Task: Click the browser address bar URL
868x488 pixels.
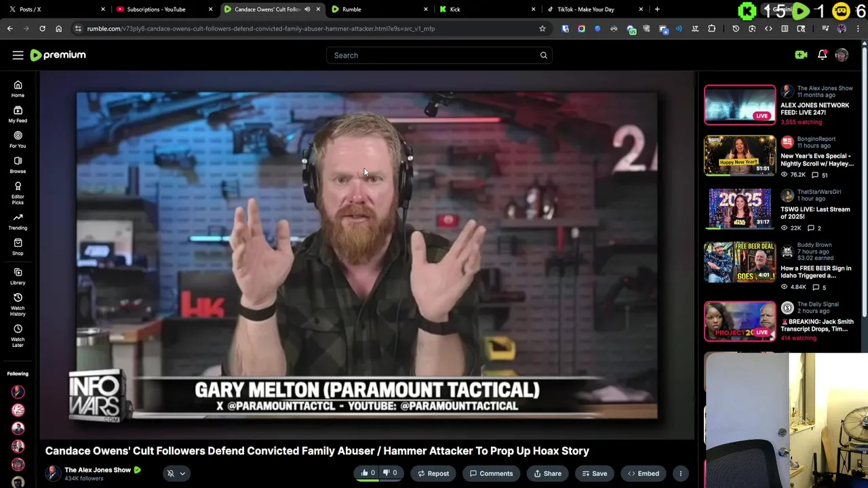Action: [x=261, y=28]
